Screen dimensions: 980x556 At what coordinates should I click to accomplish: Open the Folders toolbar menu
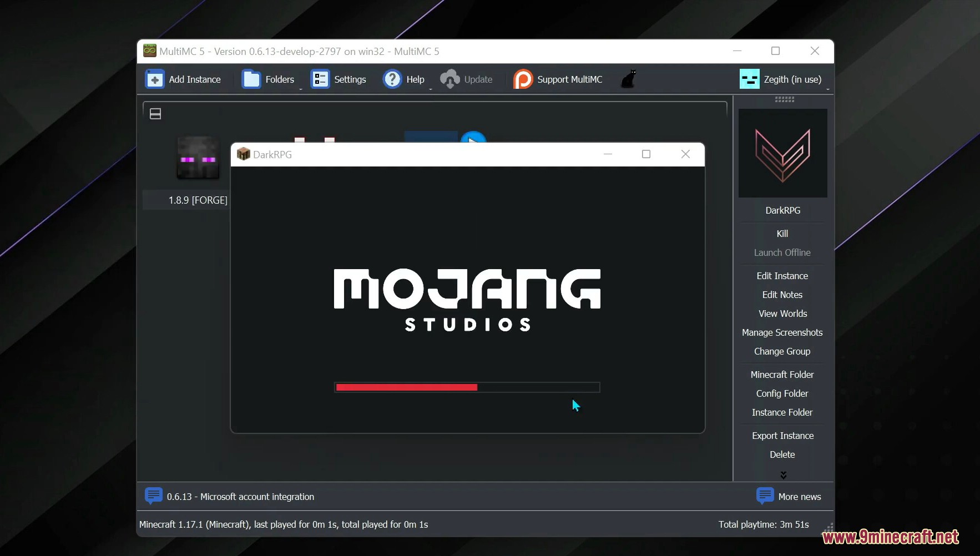(x=269, y=79)
